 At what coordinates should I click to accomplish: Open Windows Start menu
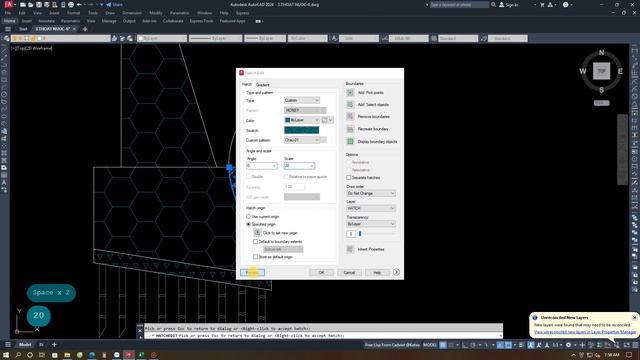6,355
